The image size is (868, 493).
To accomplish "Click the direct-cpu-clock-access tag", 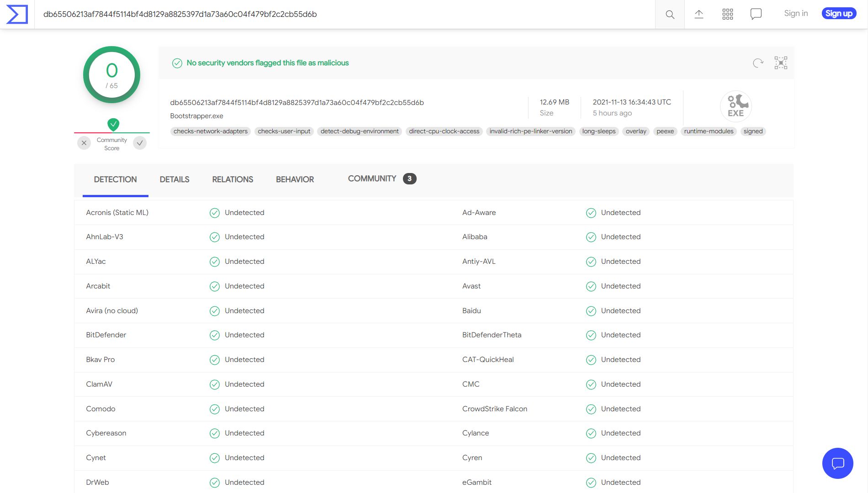I will (444, 131).
